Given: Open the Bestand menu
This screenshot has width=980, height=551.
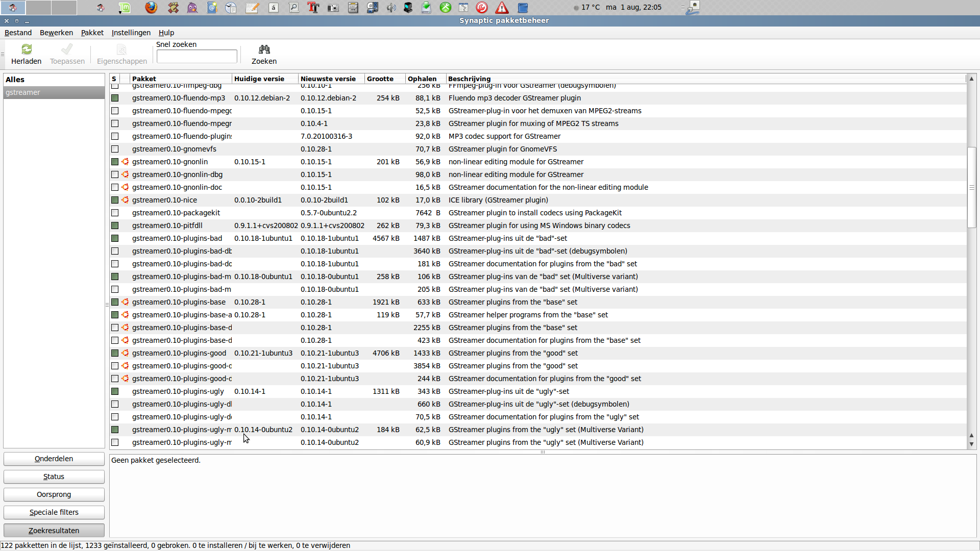Looking at the screenshot, I should 18,33.
